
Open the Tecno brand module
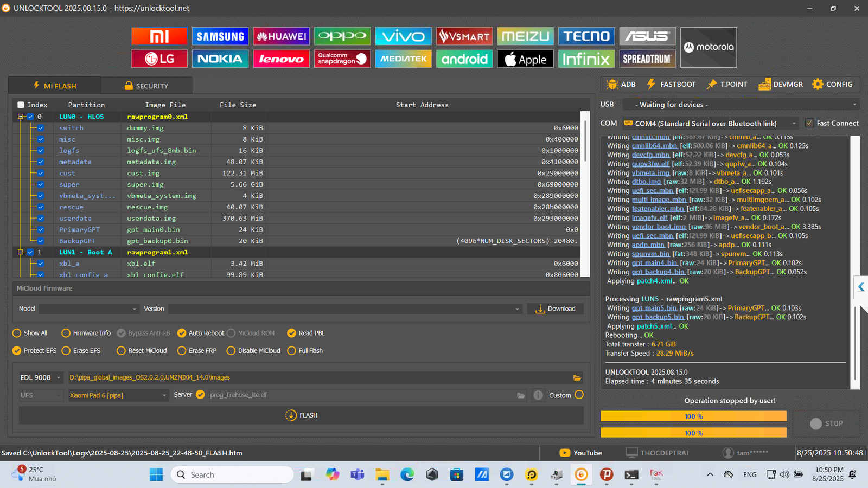[x=586, y=36]
